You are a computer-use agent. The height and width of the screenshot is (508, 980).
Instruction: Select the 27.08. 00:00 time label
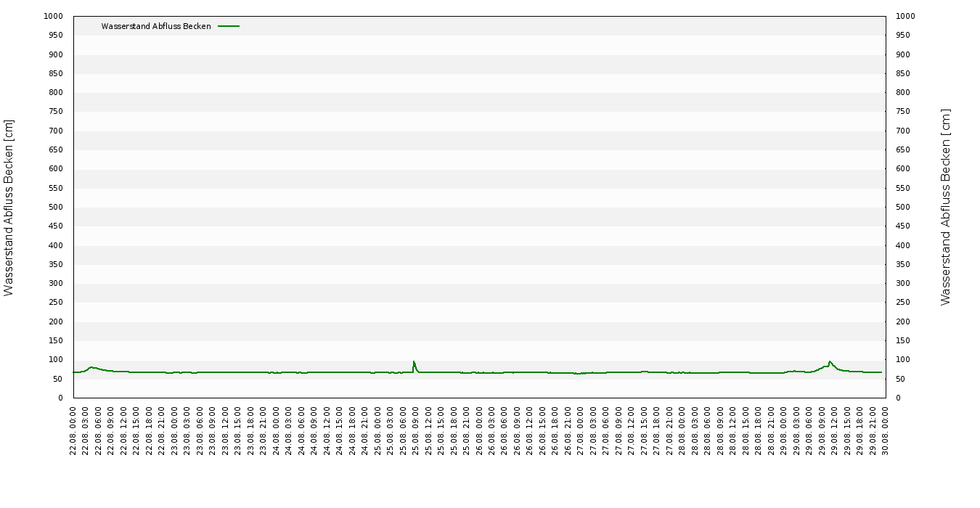[581, 430]
